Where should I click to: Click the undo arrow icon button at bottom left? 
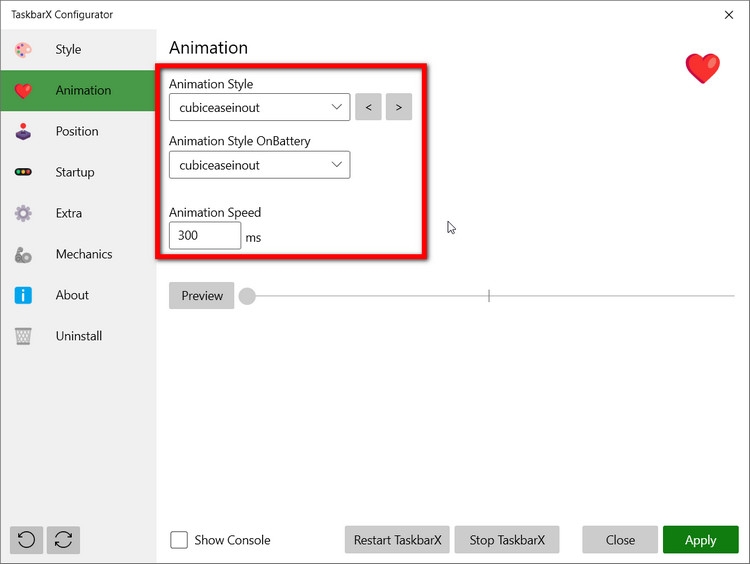[x=26, y=540]
